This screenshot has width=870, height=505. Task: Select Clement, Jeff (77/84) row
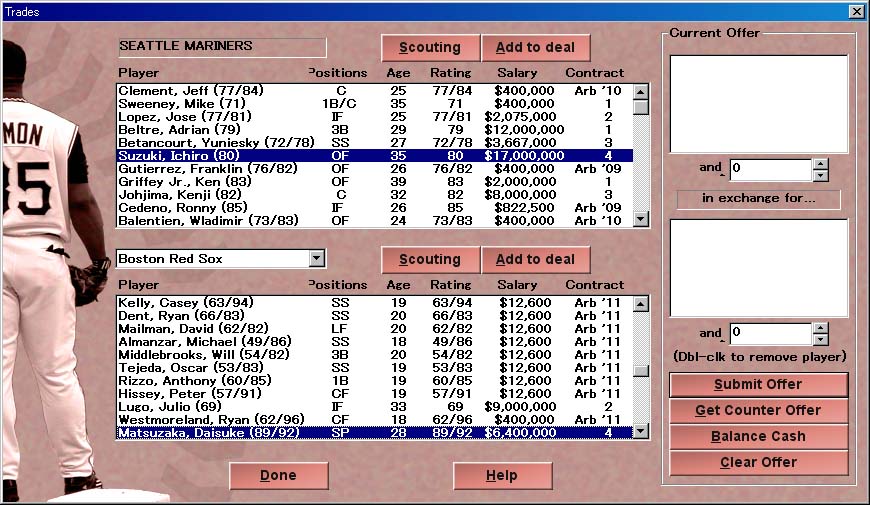pyautogui.click(x=375, y=90)
